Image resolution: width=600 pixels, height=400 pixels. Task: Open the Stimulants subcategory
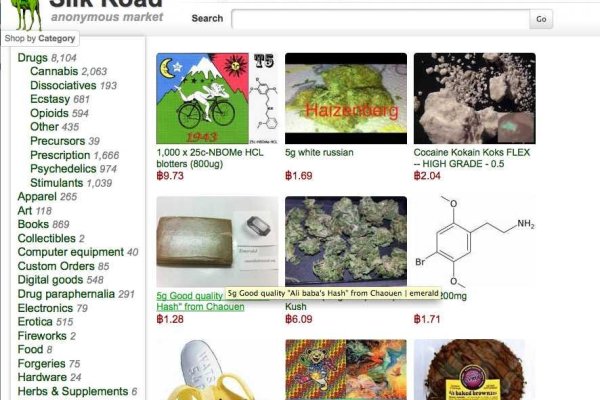[57, 183]
